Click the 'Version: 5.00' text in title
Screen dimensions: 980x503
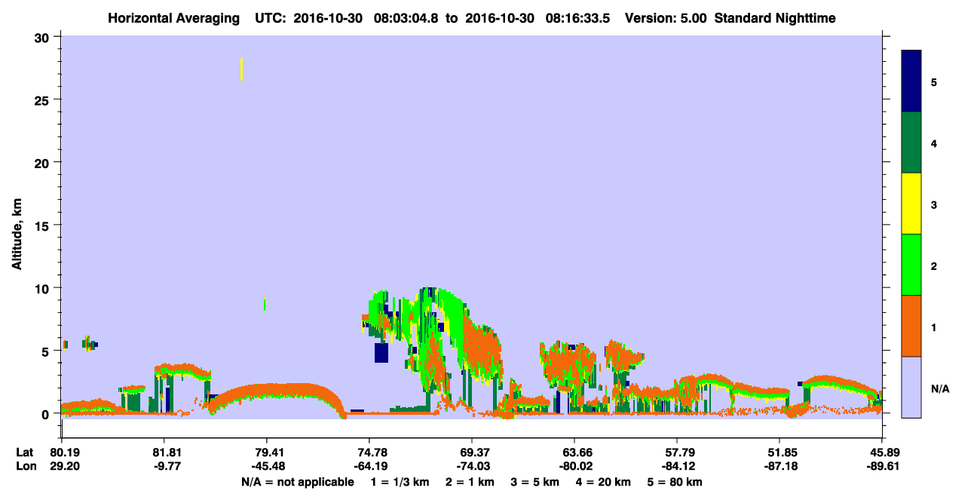click(x=662, y=18)
